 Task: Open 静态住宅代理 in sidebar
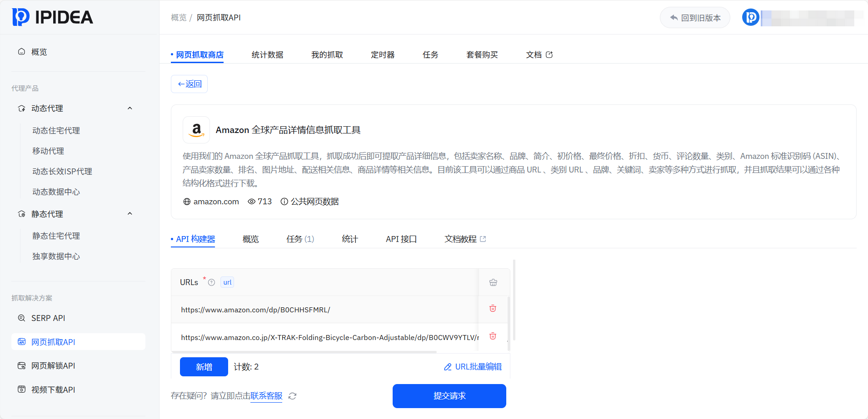(x=56, y=236)
